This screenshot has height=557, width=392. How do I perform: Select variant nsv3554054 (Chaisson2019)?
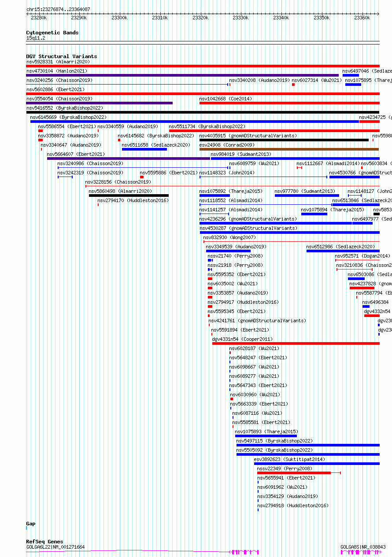[59, 99]
